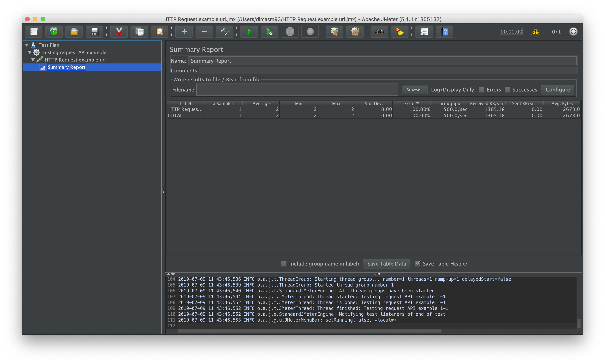605x364 pixels.
Task: Paste element from clipboard icon
Action: 160,32
